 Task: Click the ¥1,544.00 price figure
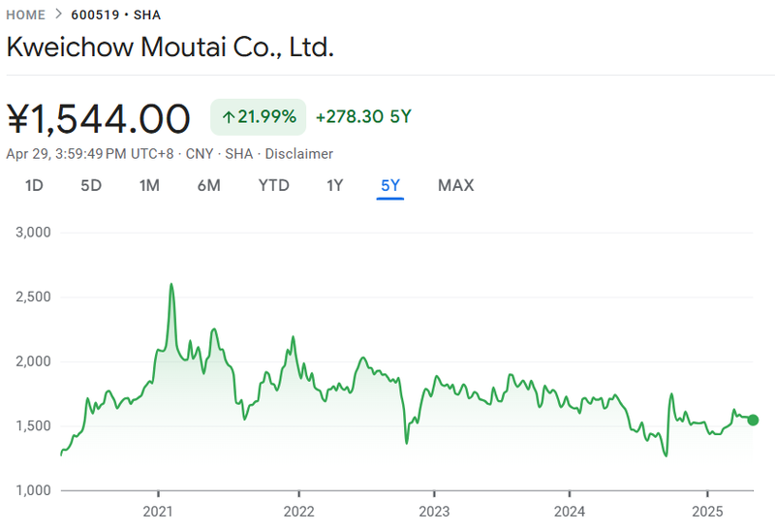tap(99, 118)
